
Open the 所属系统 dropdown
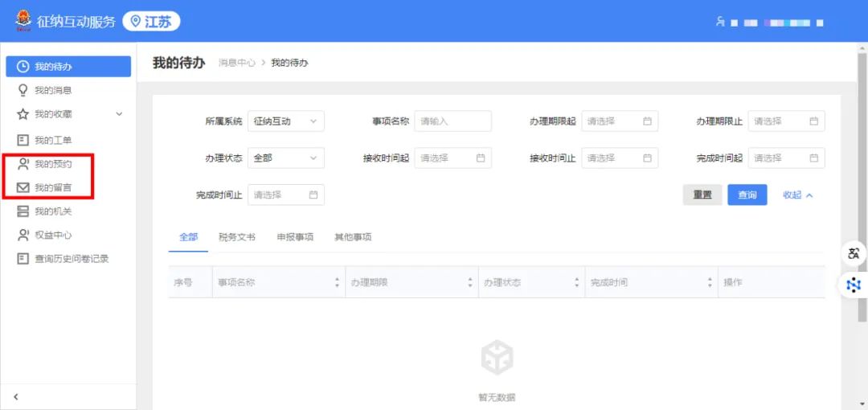[285, 121]
